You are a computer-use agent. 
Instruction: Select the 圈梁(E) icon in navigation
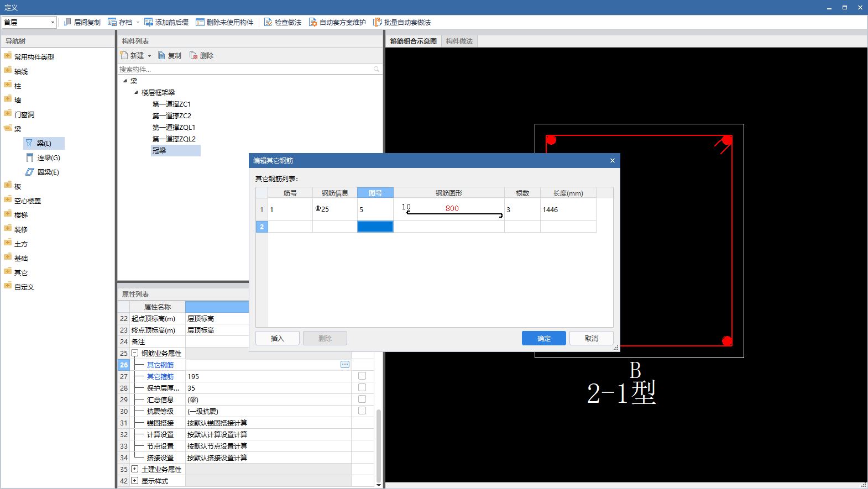pyautogui.click(x=30, y=172)
